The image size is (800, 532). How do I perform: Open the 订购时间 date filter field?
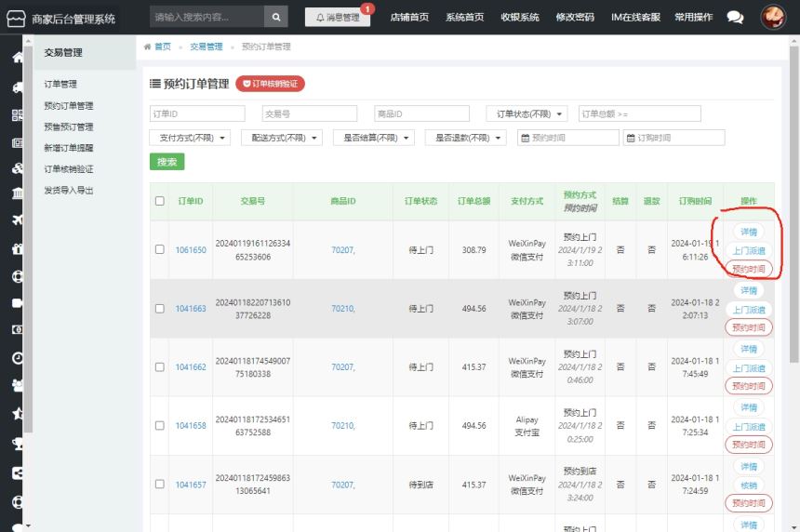(x=674, y=138)
